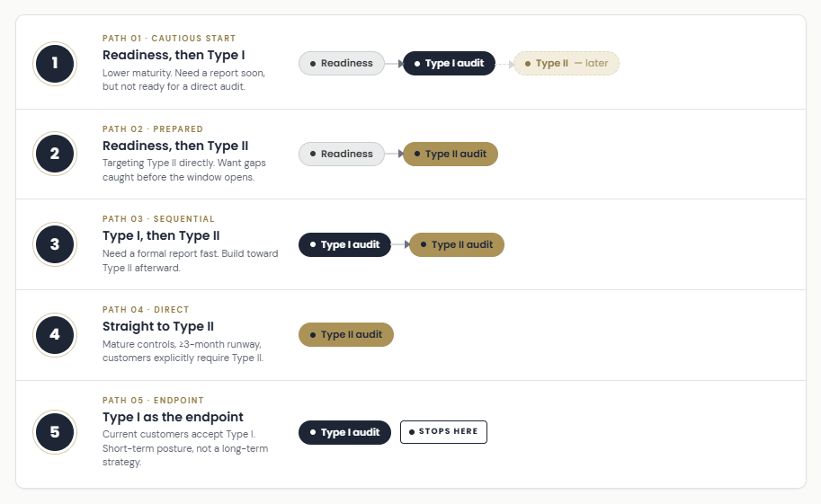Click the Readiness pill in Path 01
The width and height of the screenshot is (821, 504).
[x=342, y=63]
